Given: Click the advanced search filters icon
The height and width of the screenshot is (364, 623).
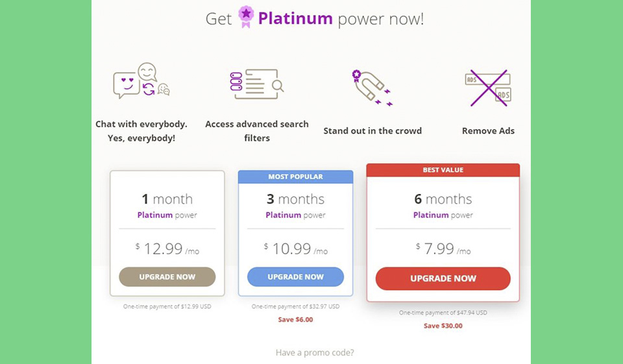Looking at the screenshot, I should (256, 84).
